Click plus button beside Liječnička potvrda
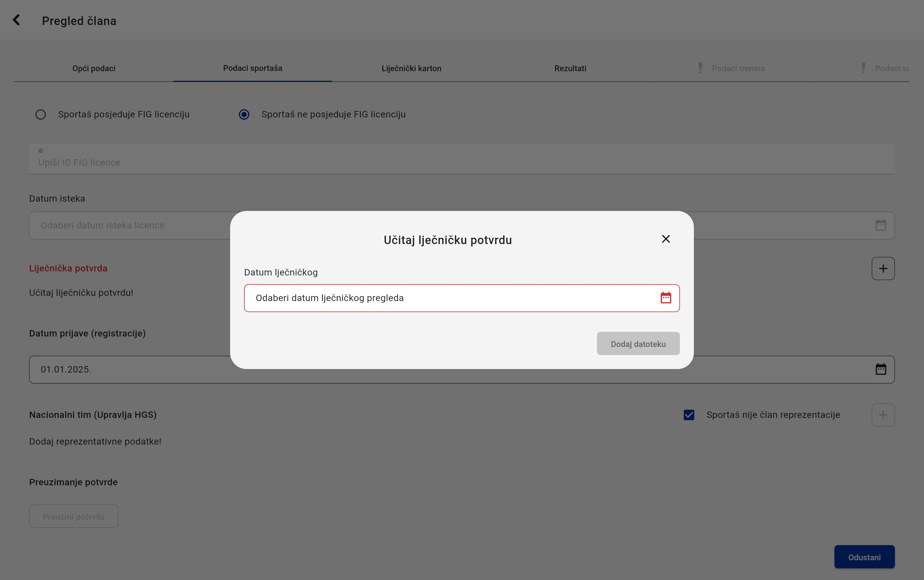The width and height of the screenshot is (924, 580). pos(883,268)
